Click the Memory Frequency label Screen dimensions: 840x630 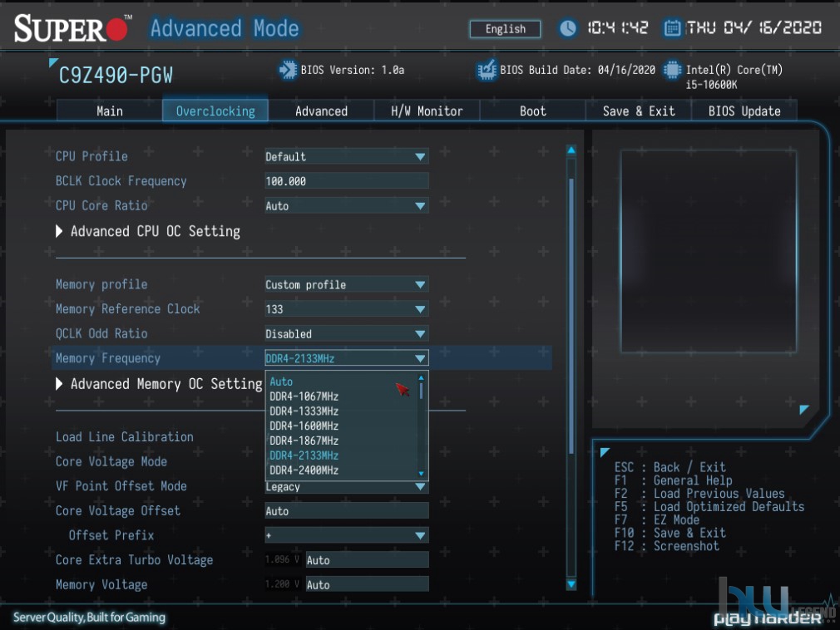pyautogui.click(x=107, y=358)
